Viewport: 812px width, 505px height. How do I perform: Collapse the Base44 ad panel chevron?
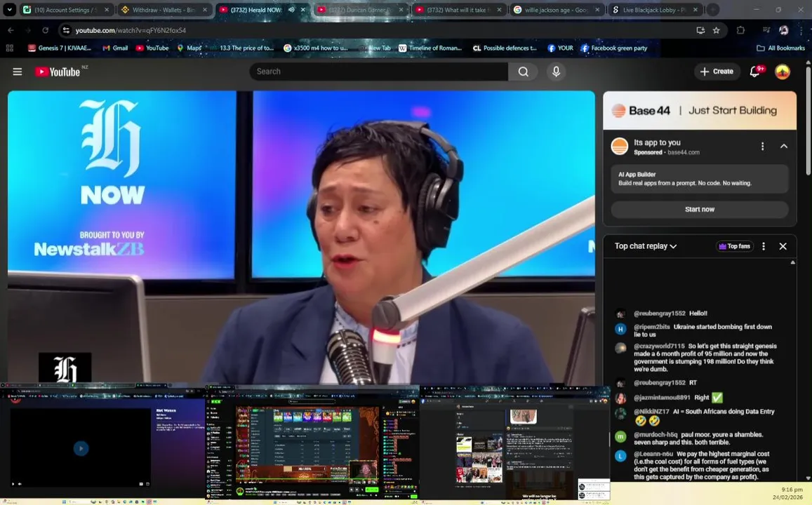[x=783, y=147]
